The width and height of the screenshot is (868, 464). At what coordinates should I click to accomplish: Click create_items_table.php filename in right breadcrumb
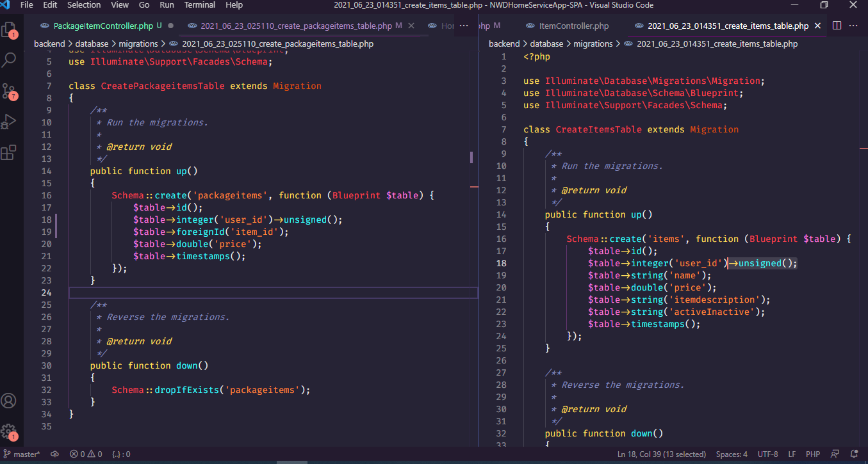point(717,44)
